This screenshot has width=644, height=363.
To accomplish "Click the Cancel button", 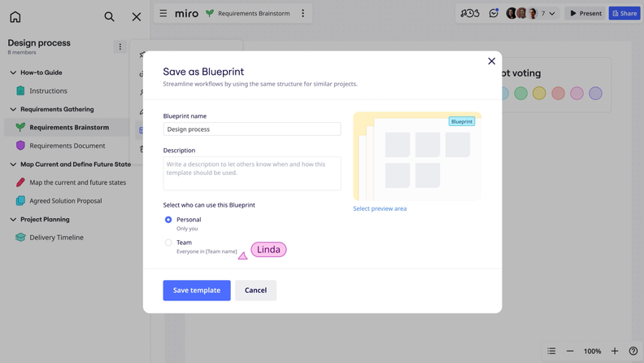I will (x=255, y=291).
